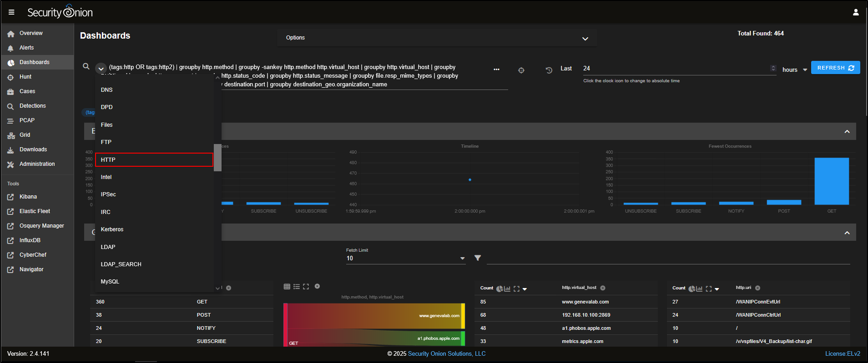Click the crosshair icon beside the query
The height and width of the screenshot is (363, 868).
[x=521, y=70]
